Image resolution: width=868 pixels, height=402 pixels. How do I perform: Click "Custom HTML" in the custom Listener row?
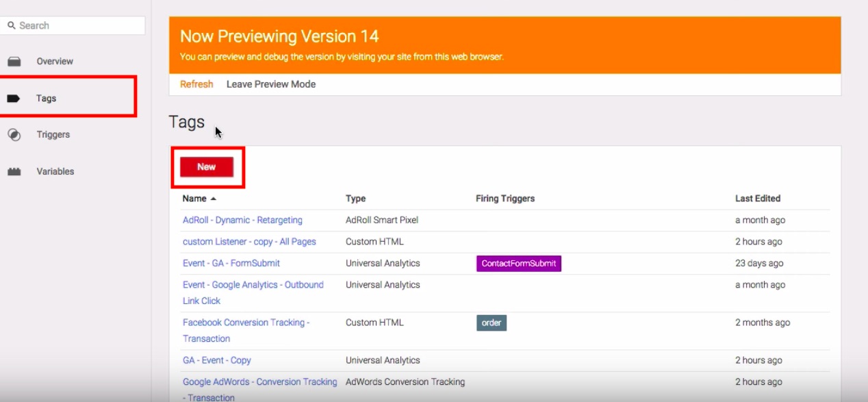click(x=374, y=242)
